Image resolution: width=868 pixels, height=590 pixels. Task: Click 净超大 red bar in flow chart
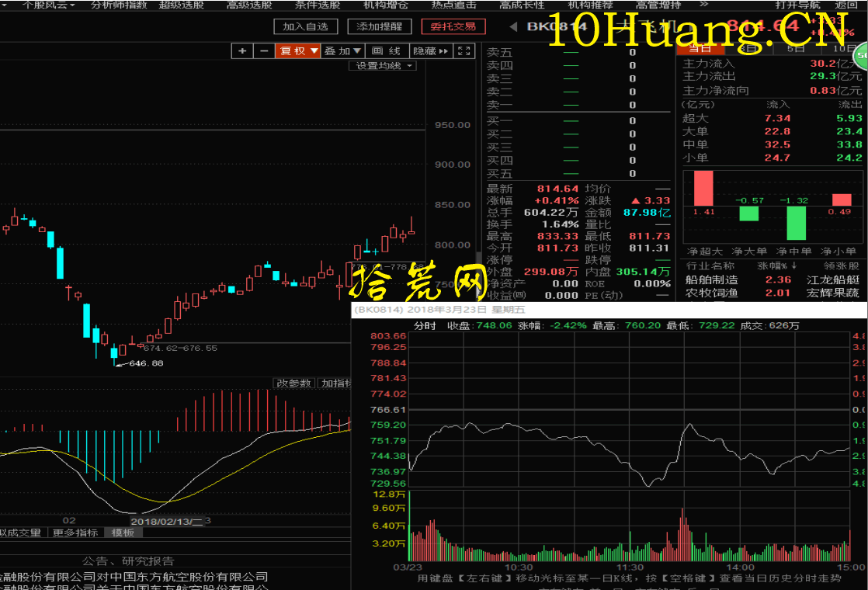pos(703,188)
